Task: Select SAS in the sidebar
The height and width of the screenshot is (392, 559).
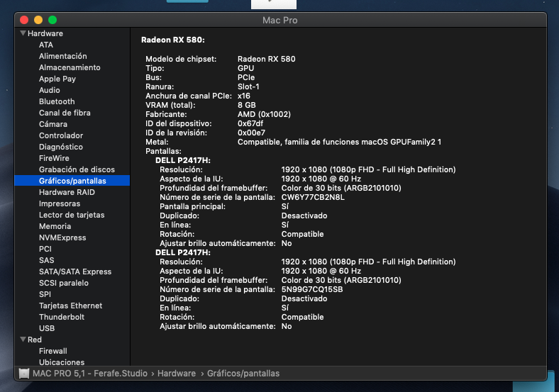Action: pos(46,260)
